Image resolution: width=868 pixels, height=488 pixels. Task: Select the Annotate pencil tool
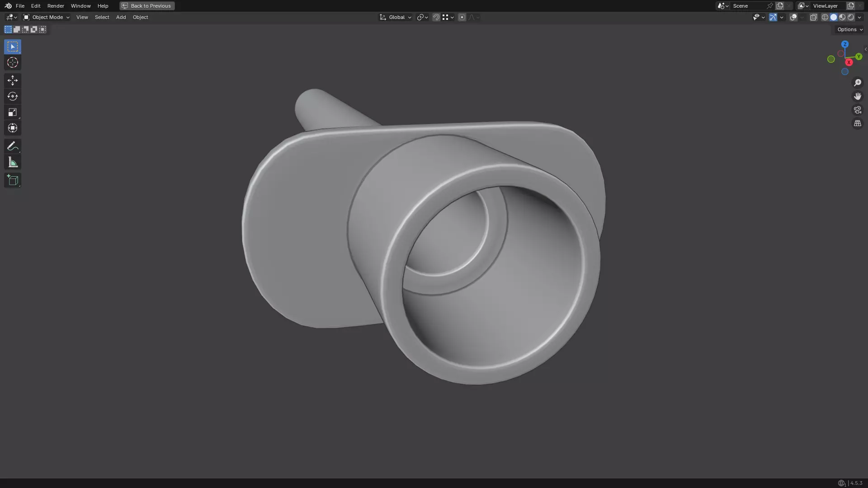coord(12,146)
